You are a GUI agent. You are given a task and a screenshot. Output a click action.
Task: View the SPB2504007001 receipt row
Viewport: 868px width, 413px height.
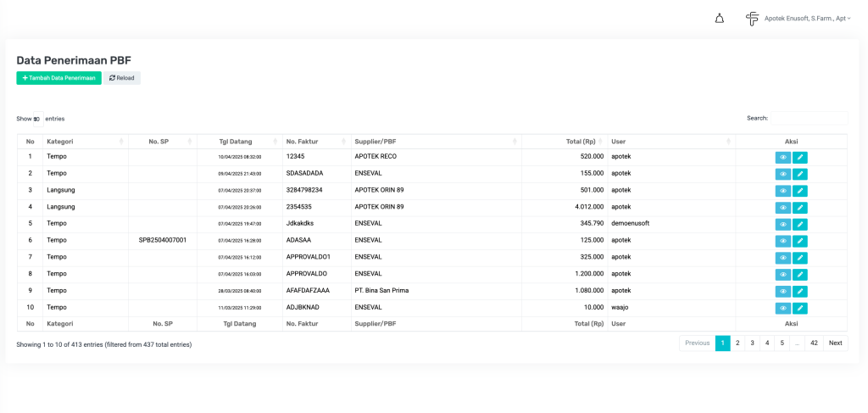tap(783, 241)
